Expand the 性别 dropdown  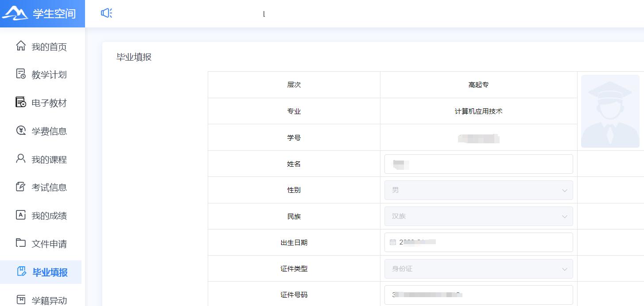[x=478, y=190]
